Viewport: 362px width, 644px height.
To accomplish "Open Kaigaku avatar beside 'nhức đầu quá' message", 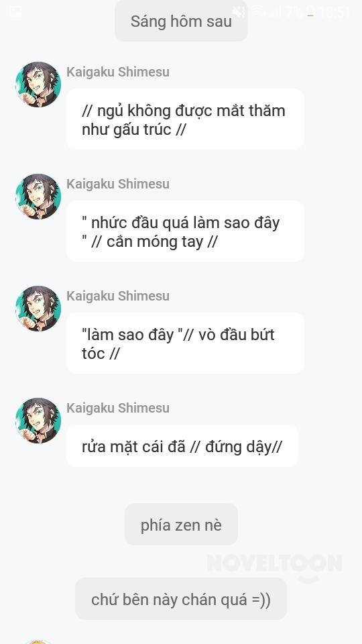I will click(x=38, y=197).
